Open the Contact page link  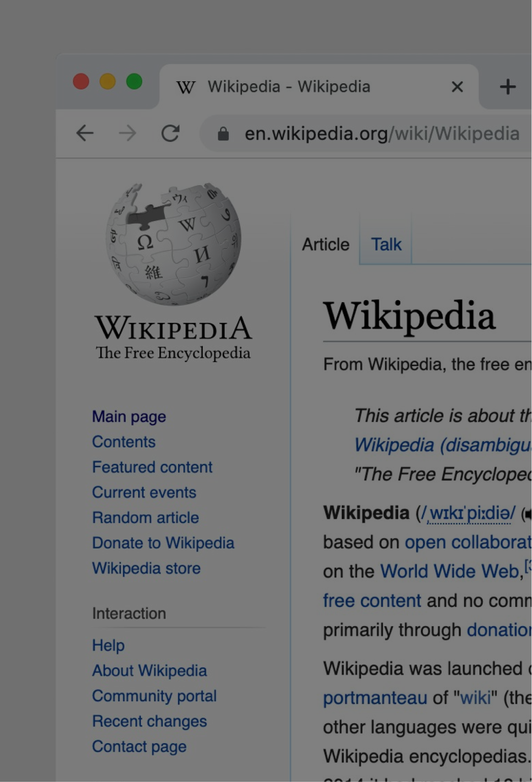139,747
